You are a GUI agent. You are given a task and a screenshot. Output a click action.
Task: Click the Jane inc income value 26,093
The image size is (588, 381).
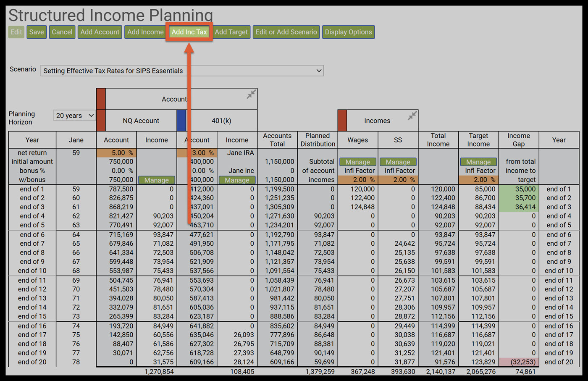pos(243,335)
